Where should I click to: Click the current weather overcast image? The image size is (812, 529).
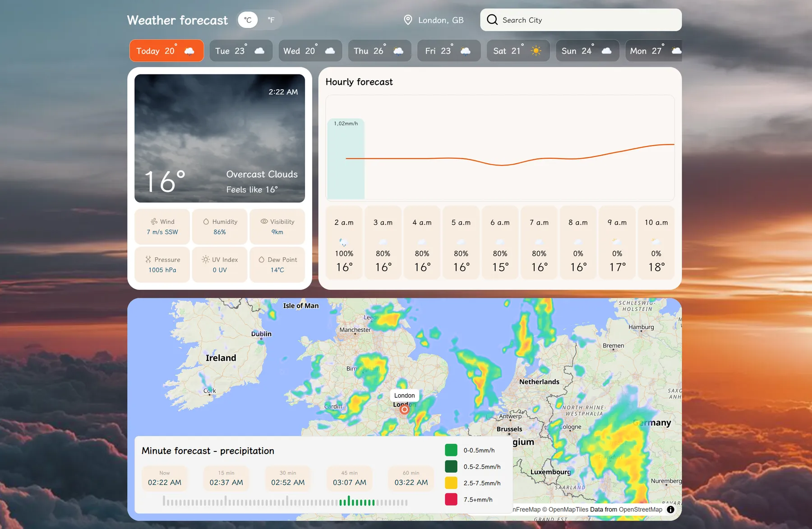pos(220,138)
